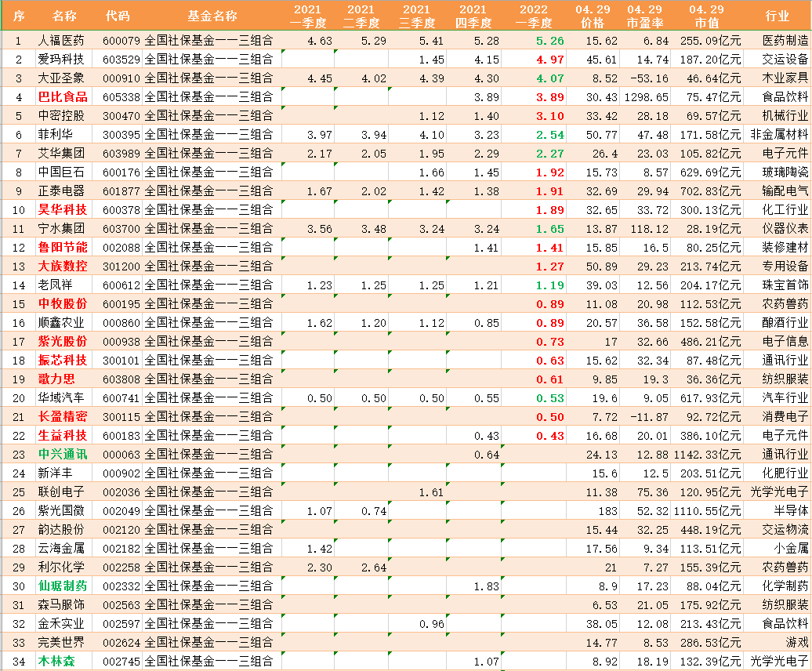Screen dimensions: 812x671
Task: Click the 118.12 P/E cell
Action: click(650, 229)
